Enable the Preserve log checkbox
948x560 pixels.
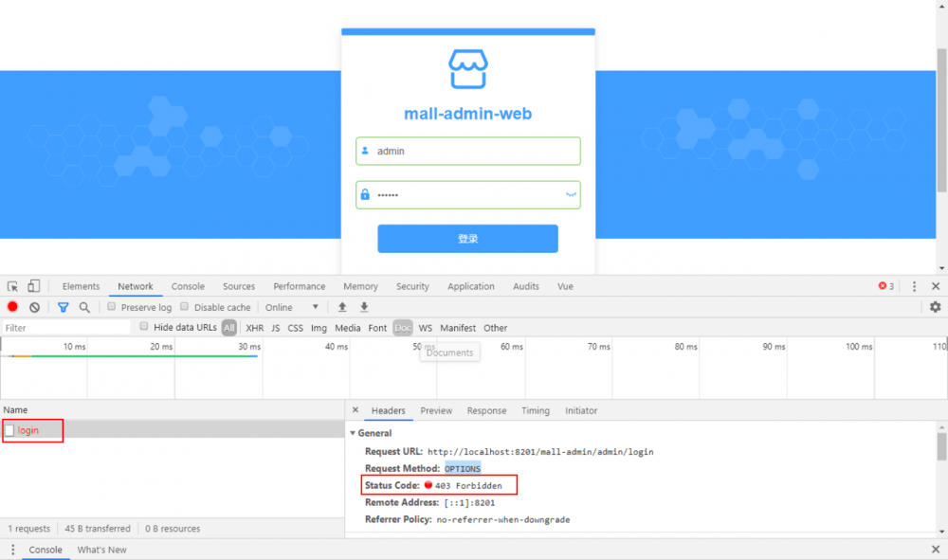tap(111, 306)
